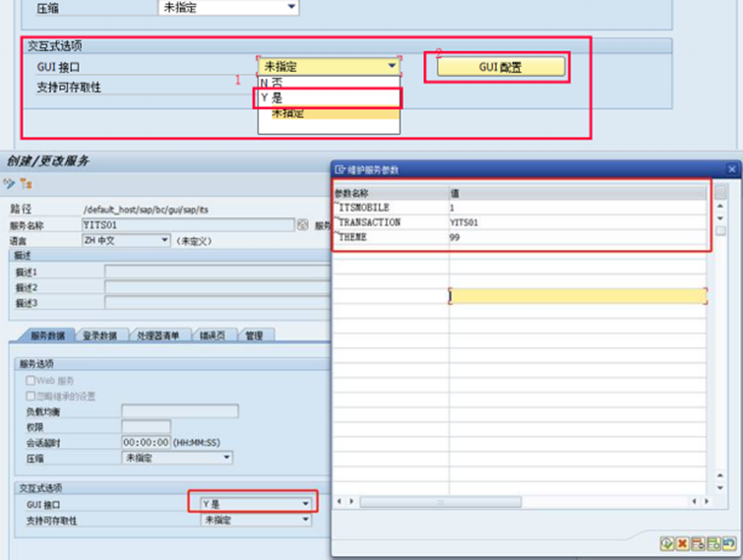Screen dimensions: 743x560
Task: Click the 值 column header
Action: 578,193
